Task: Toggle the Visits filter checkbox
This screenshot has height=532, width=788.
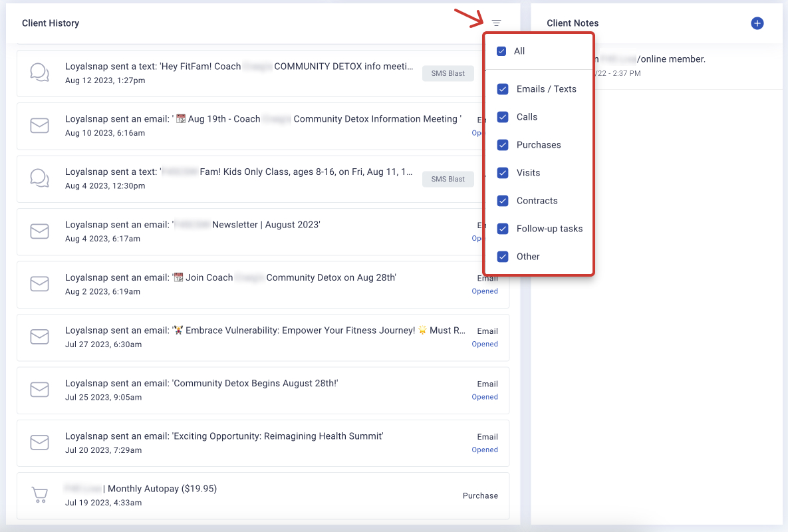Action: tap(503, 173)
